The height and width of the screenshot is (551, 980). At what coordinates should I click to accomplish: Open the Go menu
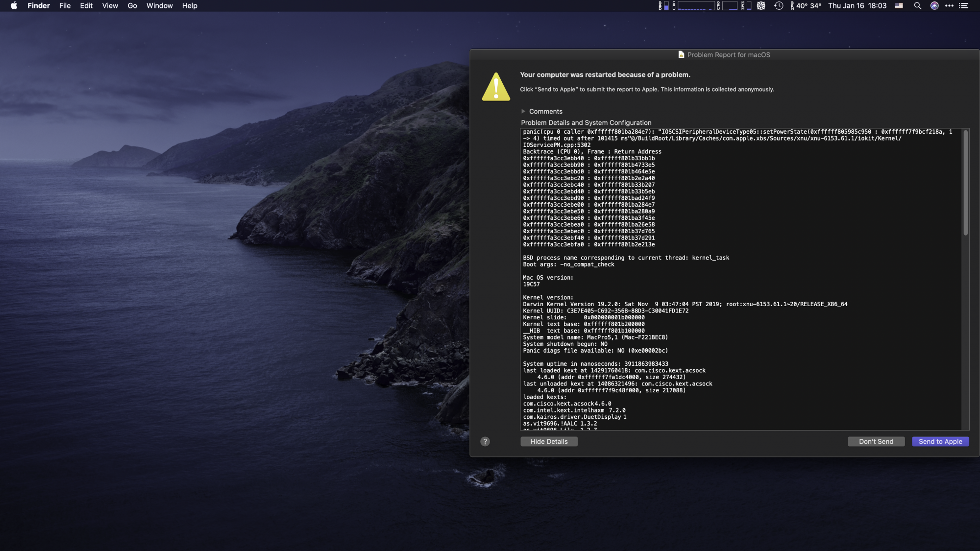point(132,6)
